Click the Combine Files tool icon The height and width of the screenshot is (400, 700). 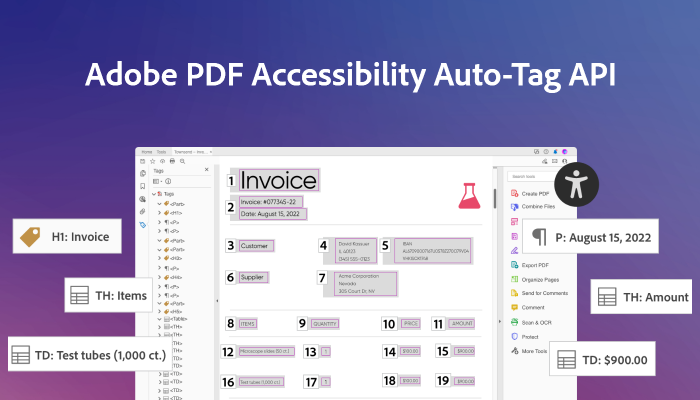click(514, 207)
